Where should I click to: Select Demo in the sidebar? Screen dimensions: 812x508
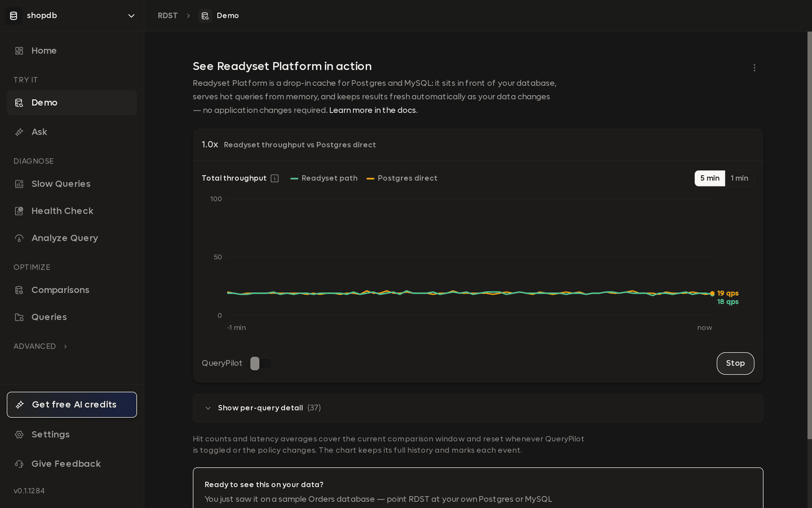tap(72, 103)
